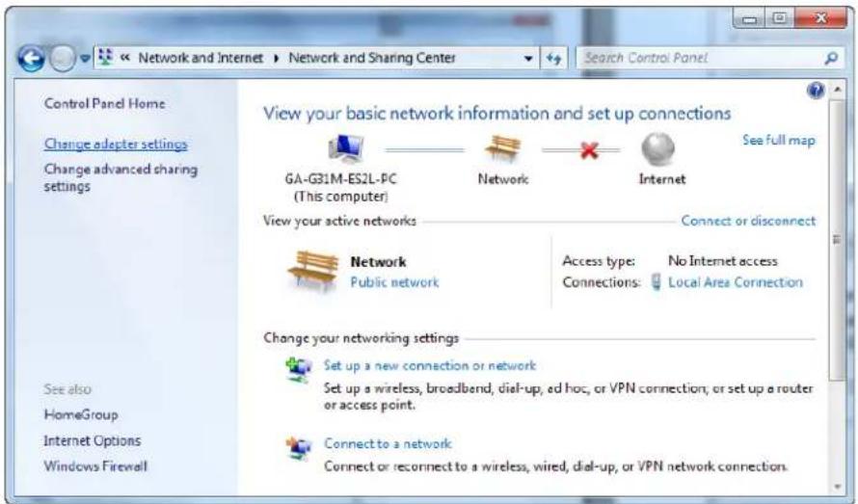Open Set up a new connection or network
The height and width of the screenshot is (504, 858).
click(430, 365)
